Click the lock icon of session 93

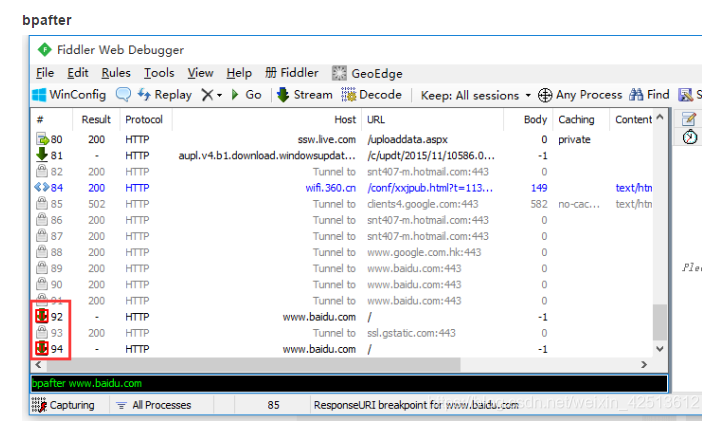point(42,332)
